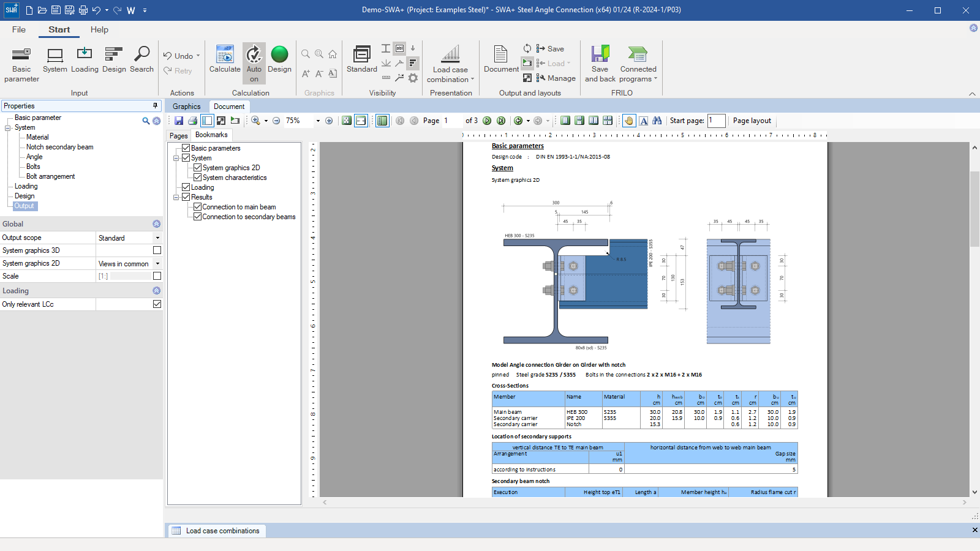This screenshot has width=980, height=551.
Task: Open the 75% zoom level dropdown
Action: [x=318, y=121]
